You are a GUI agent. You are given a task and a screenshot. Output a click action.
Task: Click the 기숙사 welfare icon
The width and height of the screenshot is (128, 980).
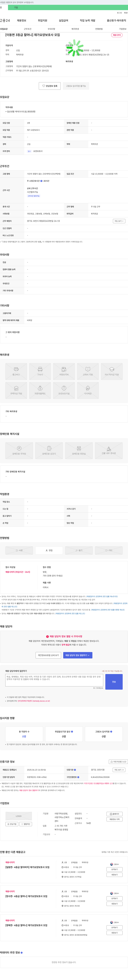point(40,372)
